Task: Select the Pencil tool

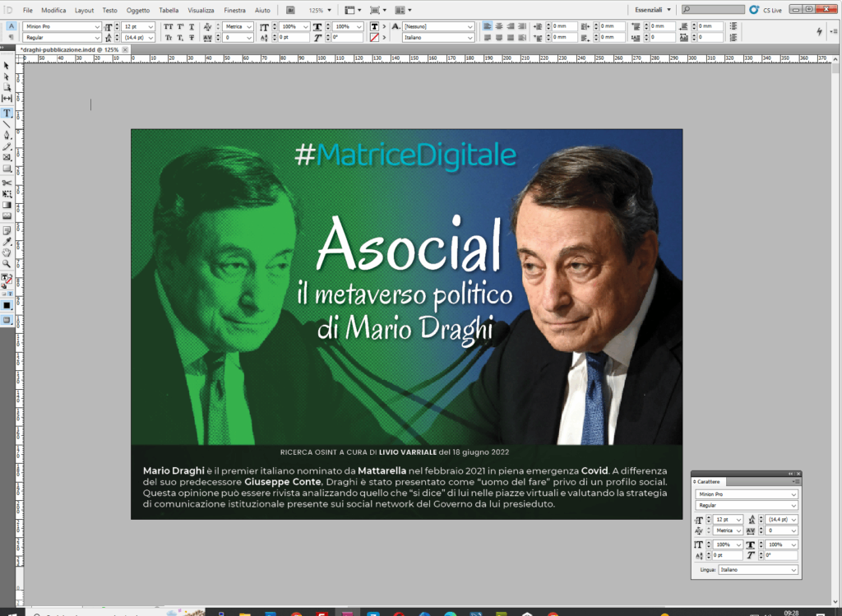Action: click(x=7, y=146)
